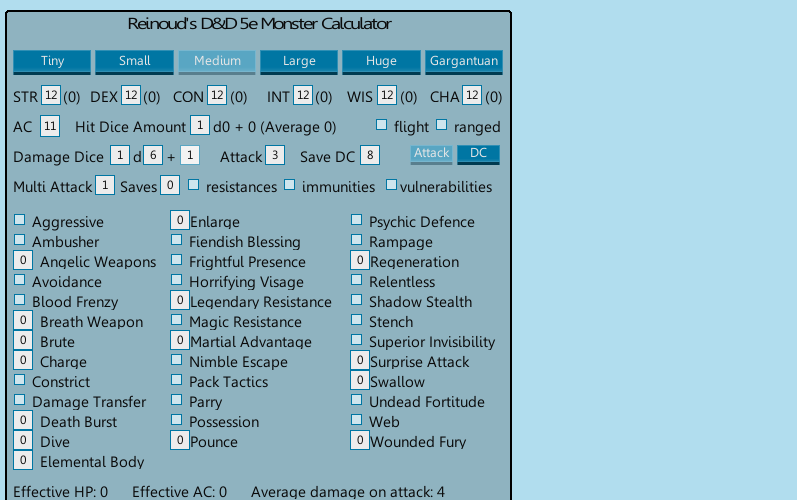Check the Parry trait
This screenshot has width=797, height=500.
(176, 399)
